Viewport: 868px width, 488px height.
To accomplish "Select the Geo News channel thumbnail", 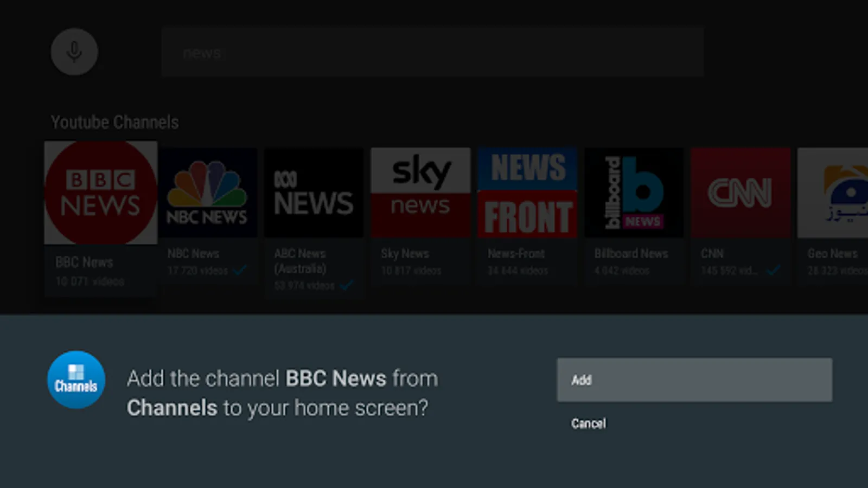I will (833, 192).
